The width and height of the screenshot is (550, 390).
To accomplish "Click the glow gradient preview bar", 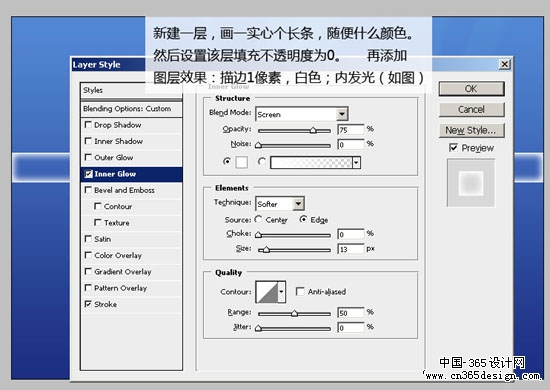I will tap(311, 163).
